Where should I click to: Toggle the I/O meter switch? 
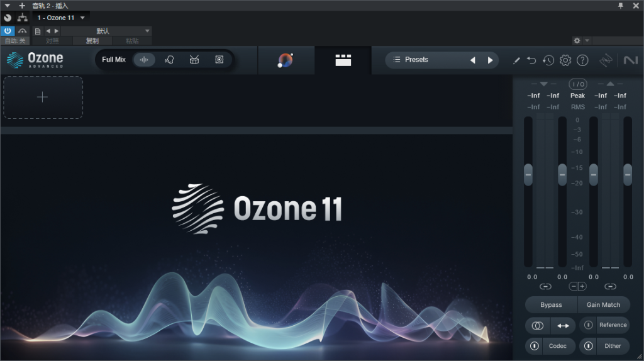[x=578, y=84]
